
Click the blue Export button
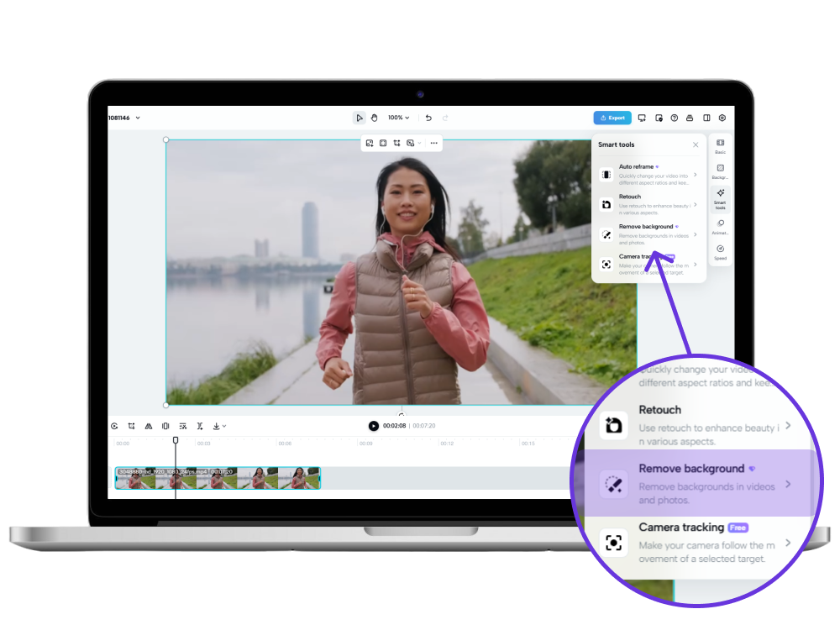click(x=612, y=118)
